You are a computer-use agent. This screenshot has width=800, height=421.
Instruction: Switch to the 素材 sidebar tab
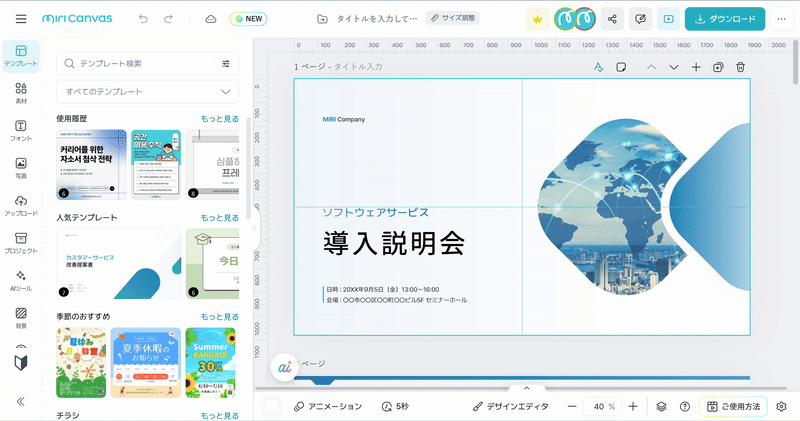[21, 93]
